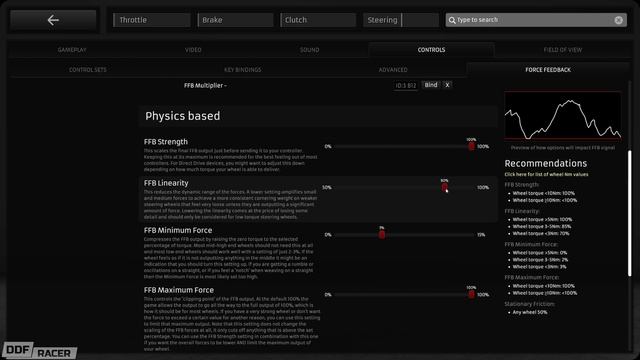This screenshot has width=640, height=360.
Task: Click 'Wheel torque <3Nm: 70%' recommendation
Action: [x=541, y=233]
